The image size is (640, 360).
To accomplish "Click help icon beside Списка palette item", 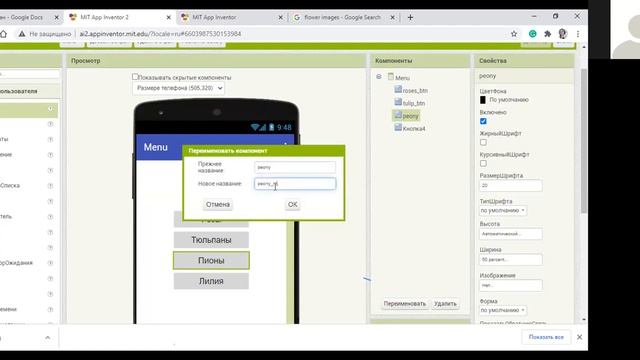I will point(50,186).
